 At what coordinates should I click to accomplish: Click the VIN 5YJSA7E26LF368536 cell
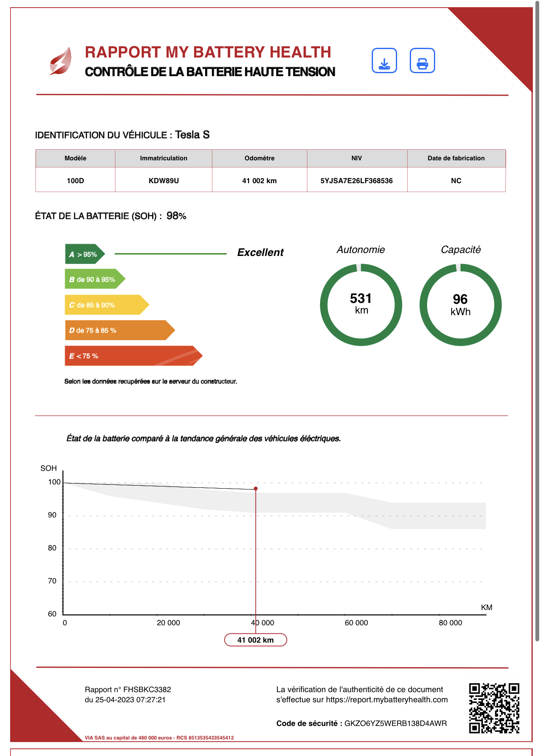[x=357, y=181]
